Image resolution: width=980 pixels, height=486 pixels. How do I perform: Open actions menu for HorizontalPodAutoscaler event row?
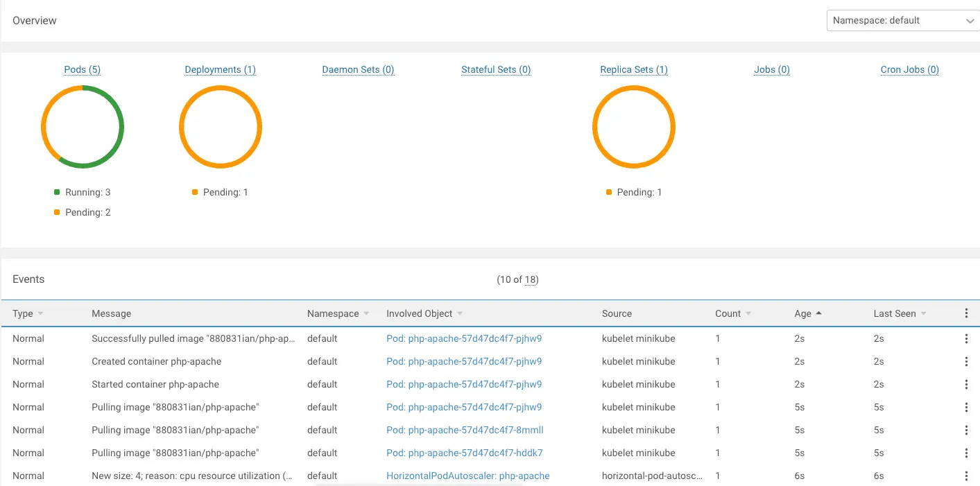click(x=966, y=476)
